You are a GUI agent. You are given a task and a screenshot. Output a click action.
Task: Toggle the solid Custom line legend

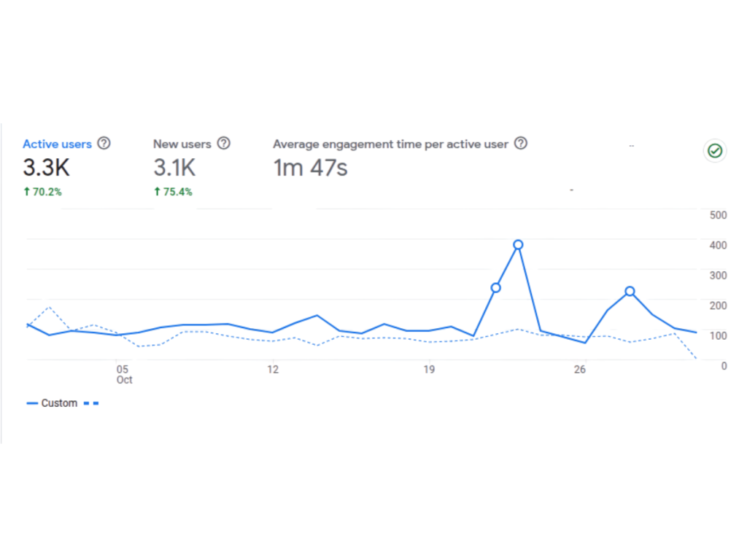click(x=52, y=403)
